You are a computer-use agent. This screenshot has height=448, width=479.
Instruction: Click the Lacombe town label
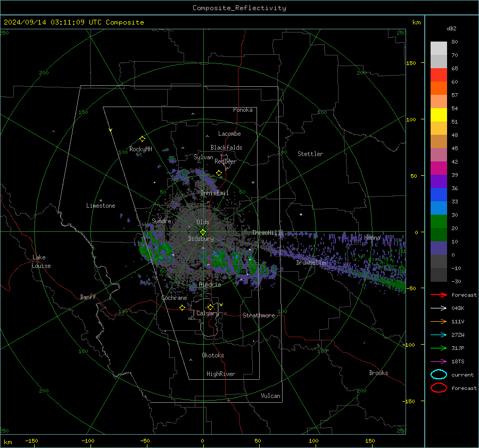(229, 134)
